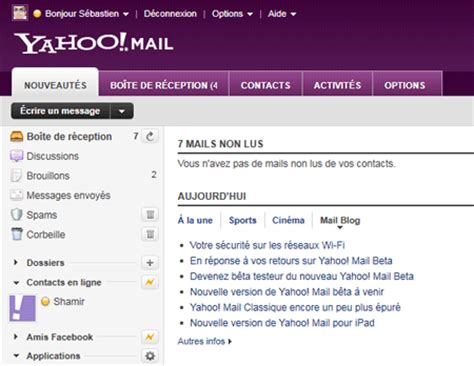Click the Déconnexion link
The width and height of the screenshot is (474, 366).
170,14
